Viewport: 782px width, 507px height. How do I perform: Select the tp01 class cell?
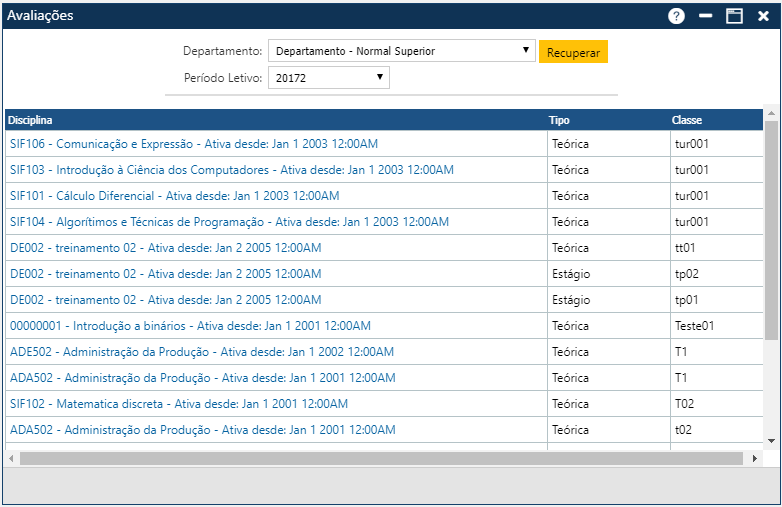pyautogui.click(x=717, y=299)
